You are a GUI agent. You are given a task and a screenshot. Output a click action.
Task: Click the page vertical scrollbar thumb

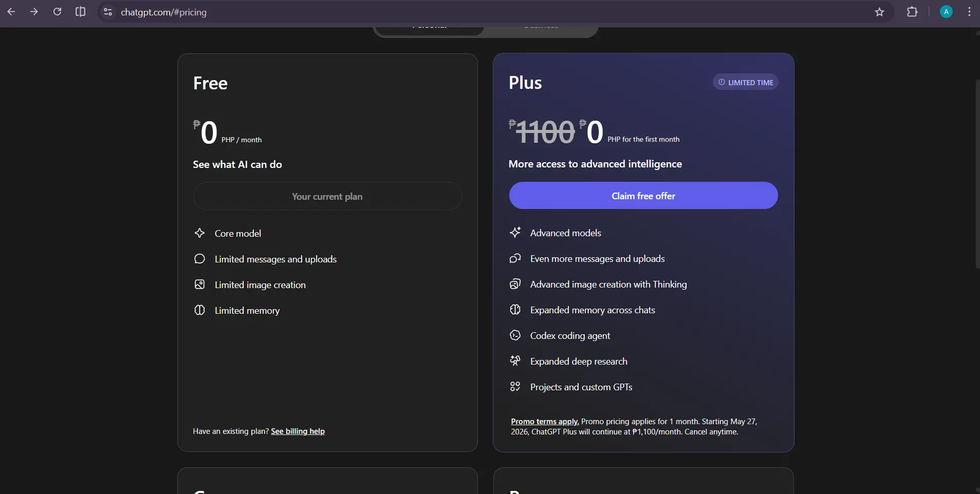[x=977, y=174]
